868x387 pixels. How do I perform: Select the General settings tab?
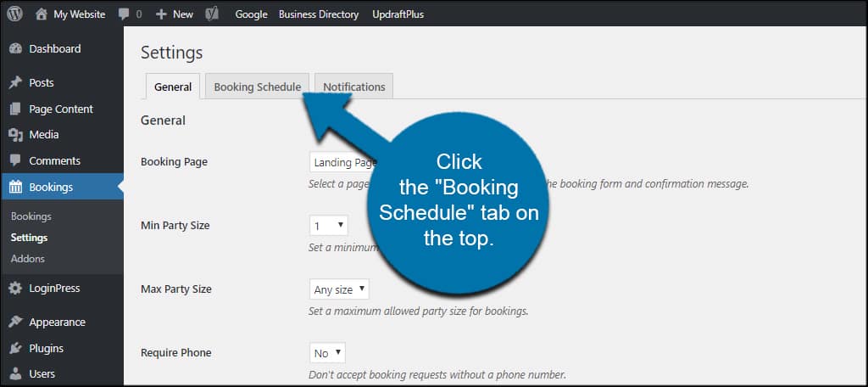click(173, 87)
